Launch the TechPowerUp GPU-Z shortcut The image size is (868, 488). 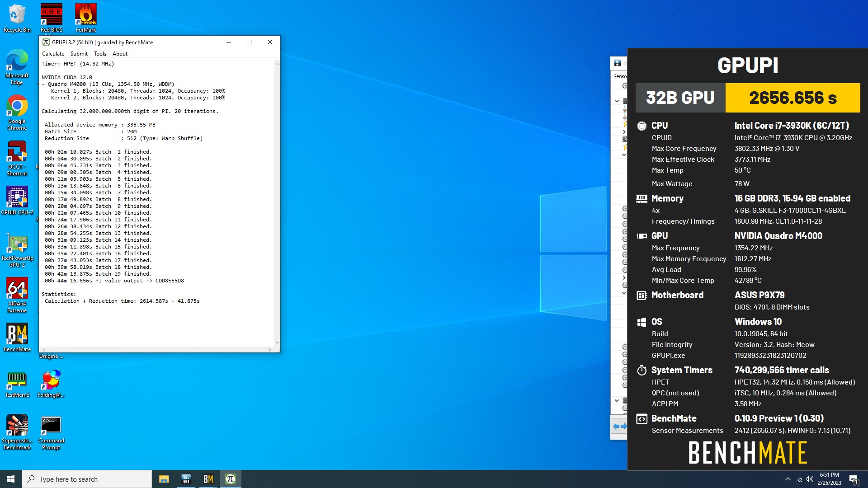coord(17,250)
